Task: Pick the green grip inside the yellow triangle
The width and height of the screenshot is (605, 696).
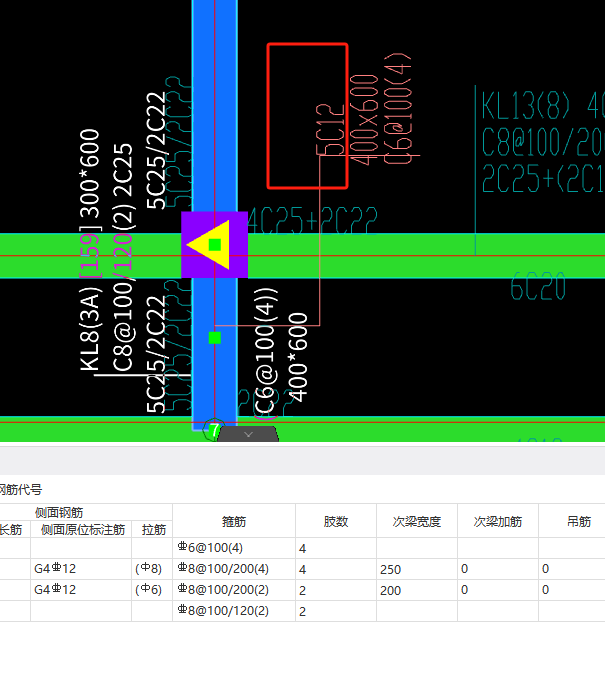Action: (x=215, y=245)
